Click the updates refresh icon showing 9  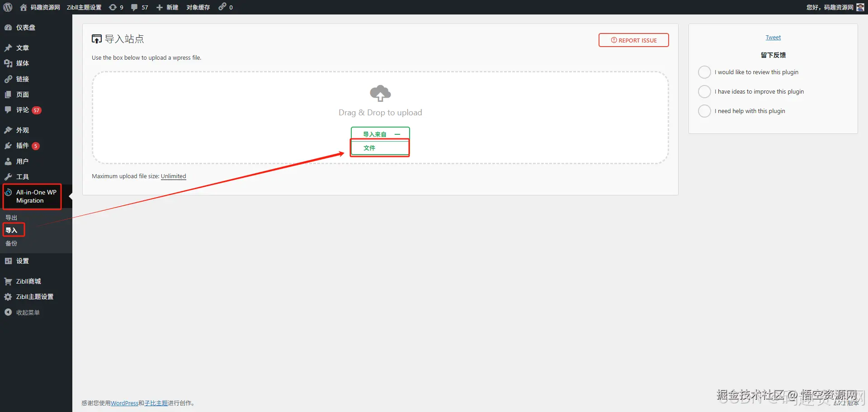coord(113,7)
